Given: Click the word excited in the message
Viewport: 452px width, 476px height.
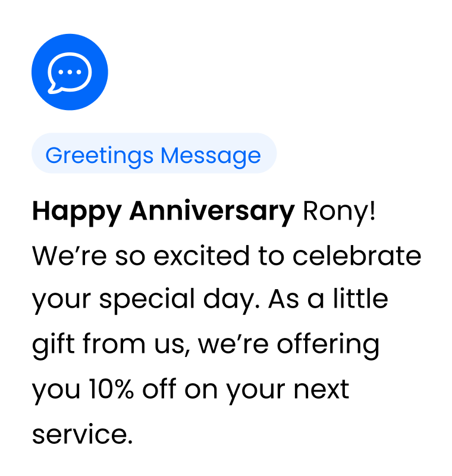Looking at the screenshot, I should coord(202,256).
